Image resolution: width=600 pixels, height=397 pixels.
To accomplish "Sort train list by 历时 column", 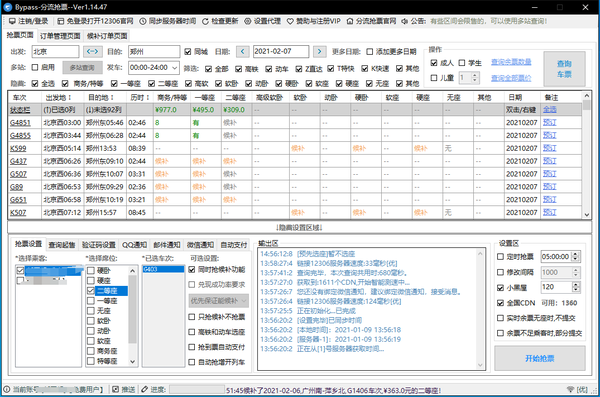I will (x=139, y=98).
